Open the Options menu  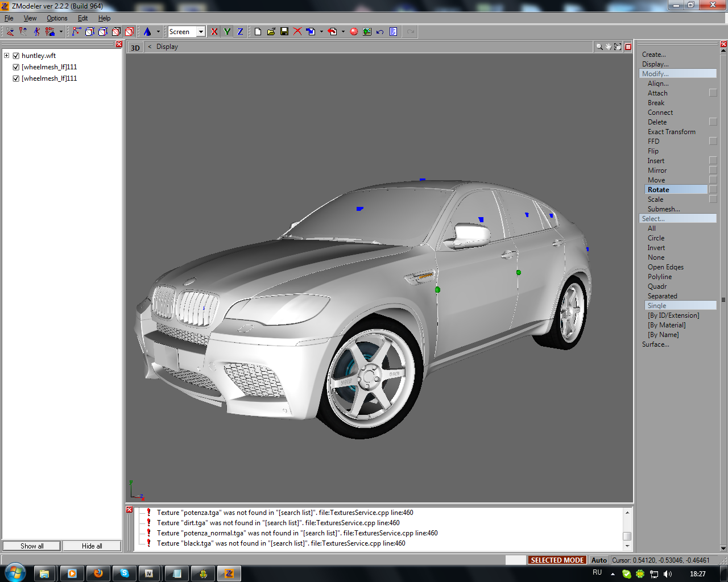pos(57,18)
